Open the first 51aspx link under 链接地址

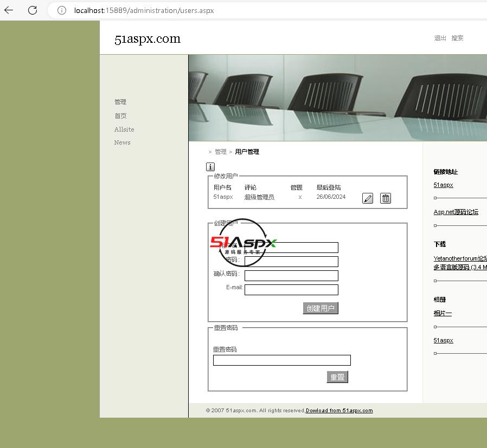pos(443,185)
